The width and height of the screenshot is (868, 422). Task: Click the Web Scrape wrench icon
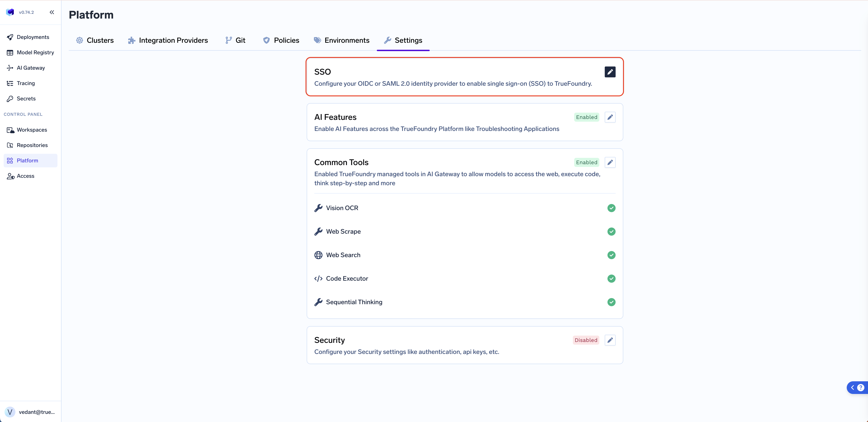click(318, 232)
